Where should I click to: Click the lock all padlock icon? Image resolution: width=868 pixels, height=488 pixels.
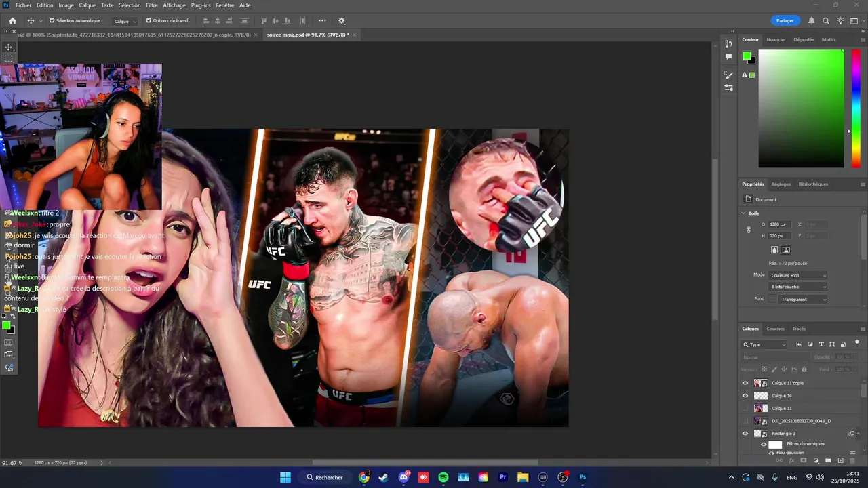804,369
